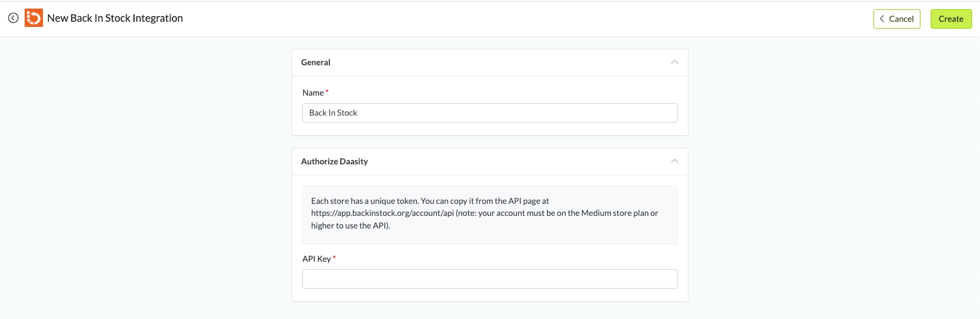Click the left chevron inside Cancel button
Image resolution: width=980 pixels, height=319 pixels.
(x=882, y=19)
